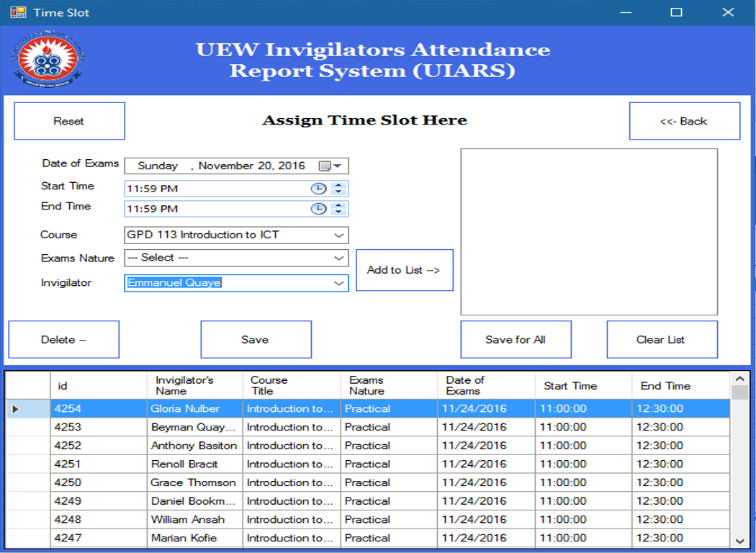
Task: Expand the Exams Nature select list
Action: 338,258
